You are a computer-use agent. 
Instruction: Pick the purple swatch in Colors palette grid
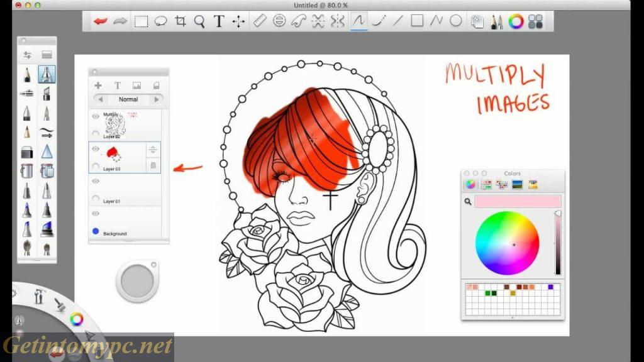click(551, 287)
